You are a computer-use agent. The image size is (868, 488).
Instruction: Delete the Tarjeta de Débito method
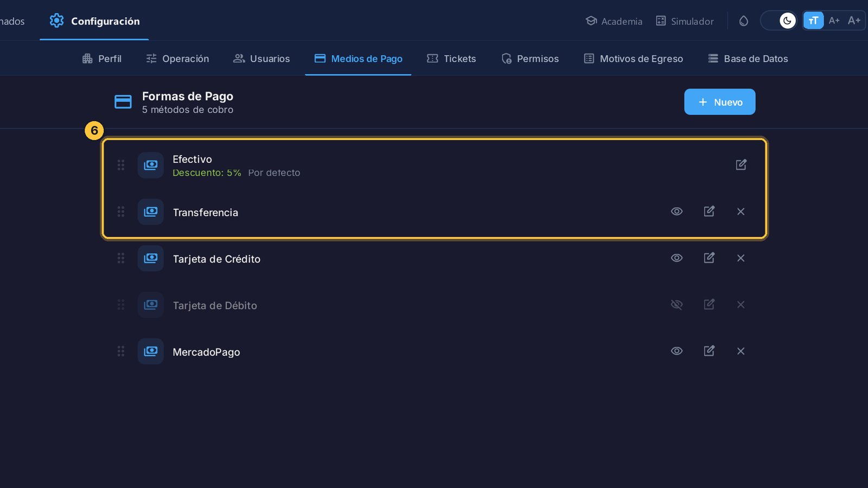tap(741, 305)
